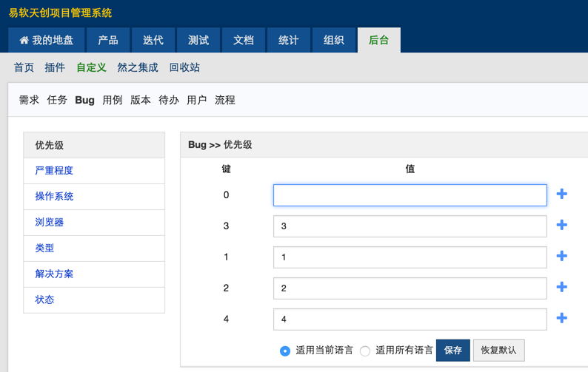Viewport: 588px width, 372px height.
Task: Switch to the 产品 tab
Action: (x=108, y=40)
